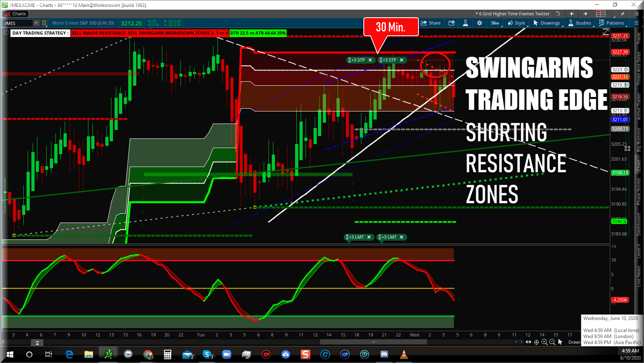This screenshot has width=644, height=363.
Task: Open Task View in the taskbar
Action: point(49,355)
